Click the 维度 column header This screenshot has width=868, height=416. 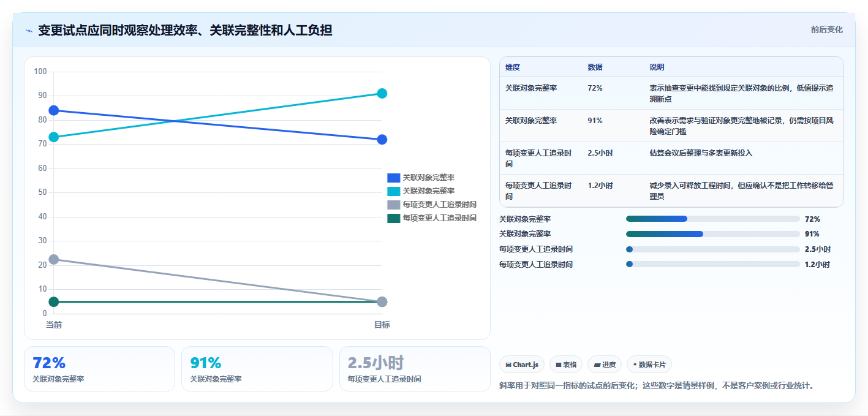513,67
